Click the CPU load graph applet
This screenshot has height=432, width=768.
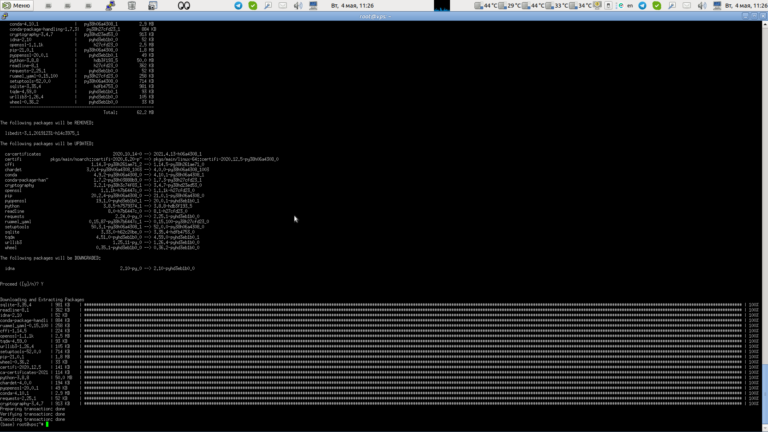coord(442,5)
